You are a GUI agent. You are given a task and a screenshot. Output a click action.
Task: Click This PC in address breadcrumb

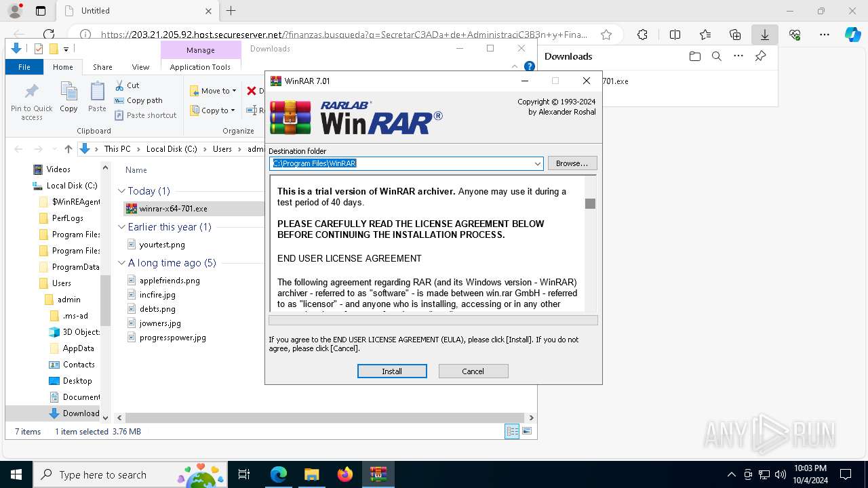[x=117, y=149]
